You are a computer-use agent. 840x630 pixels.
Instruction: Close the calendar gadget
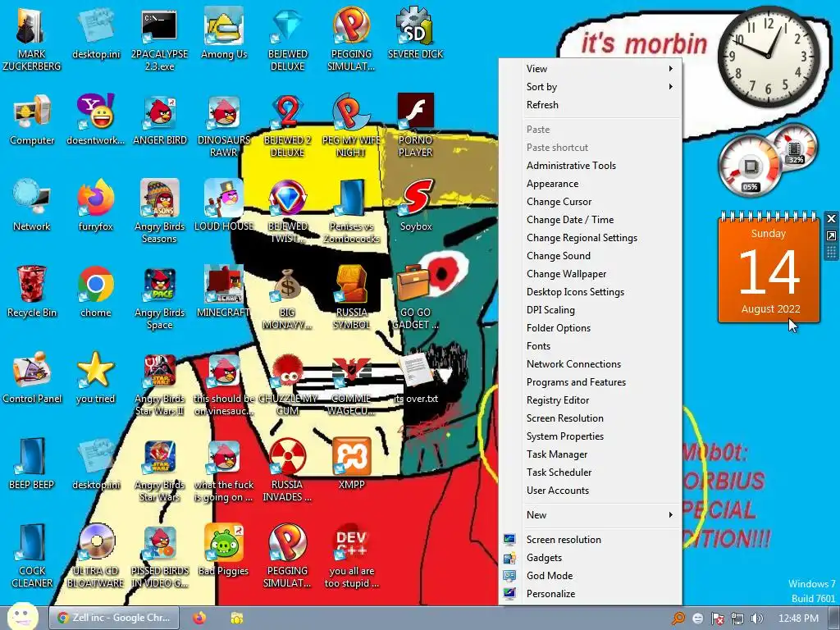click(831, 218)
